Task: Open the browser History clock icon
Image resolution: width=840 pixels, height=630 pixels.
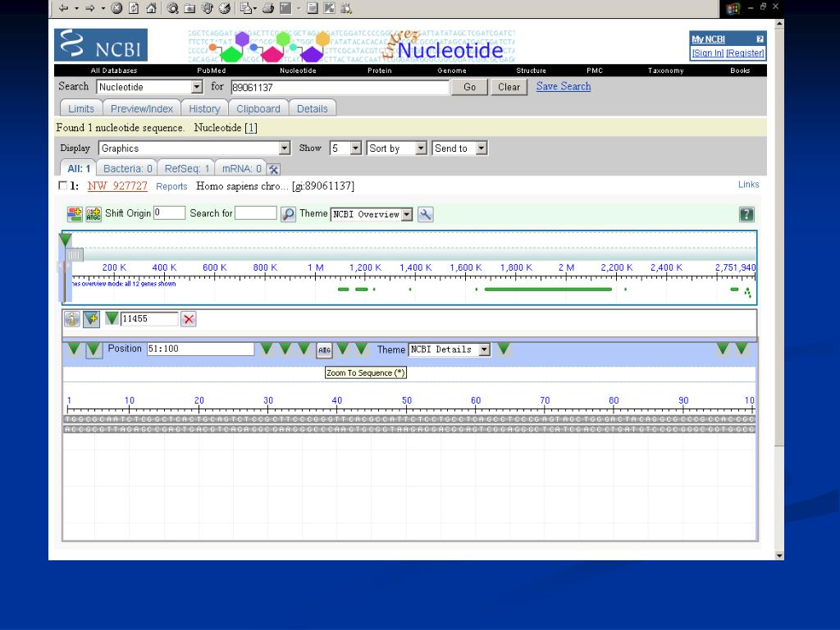Action: click(225, 8)
